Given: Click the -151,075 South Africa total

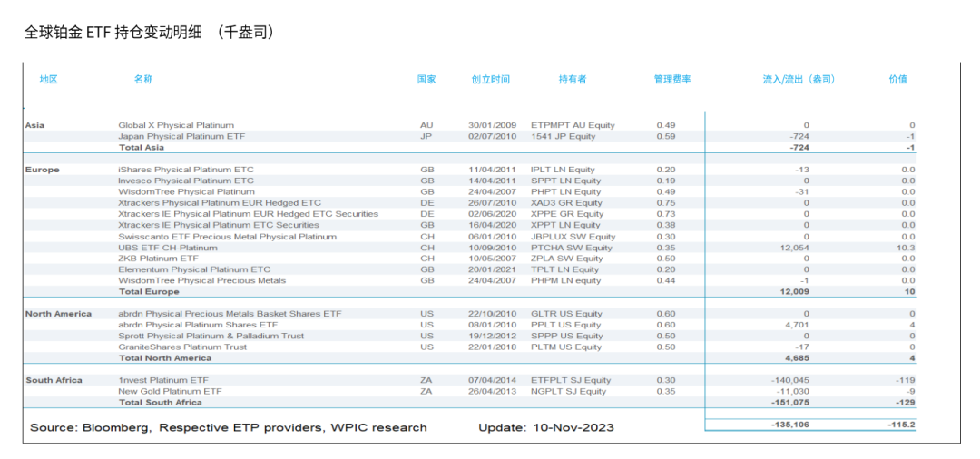Looking at the screenshot, I should click(x=790, y=403).
